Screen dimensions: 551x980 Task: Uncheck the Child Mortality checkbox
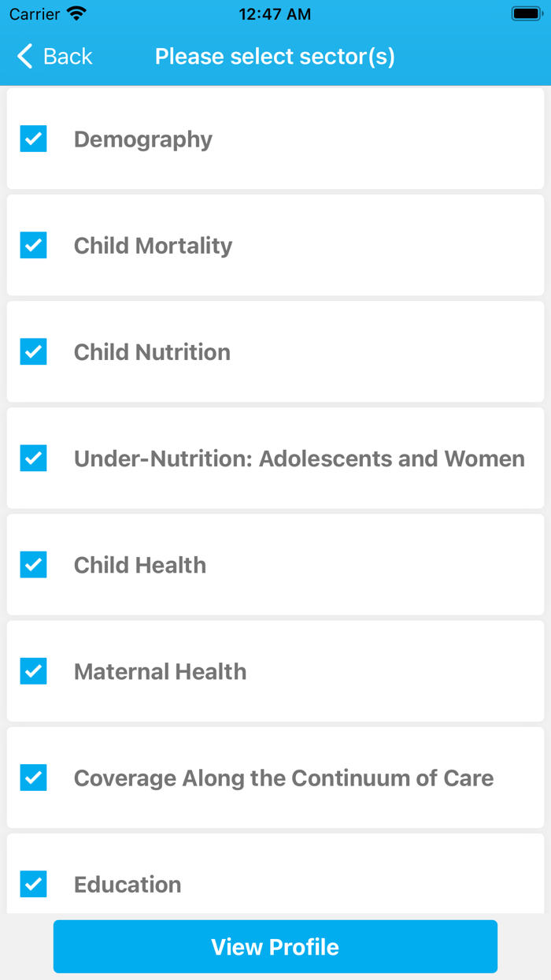pyautogui.click(x=33, y=245)
